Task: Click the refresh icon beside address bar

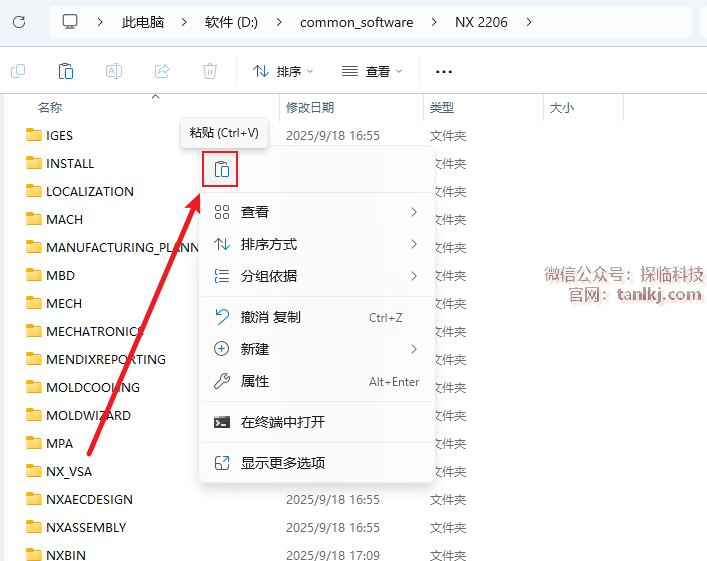Action: tap(19, 22)
